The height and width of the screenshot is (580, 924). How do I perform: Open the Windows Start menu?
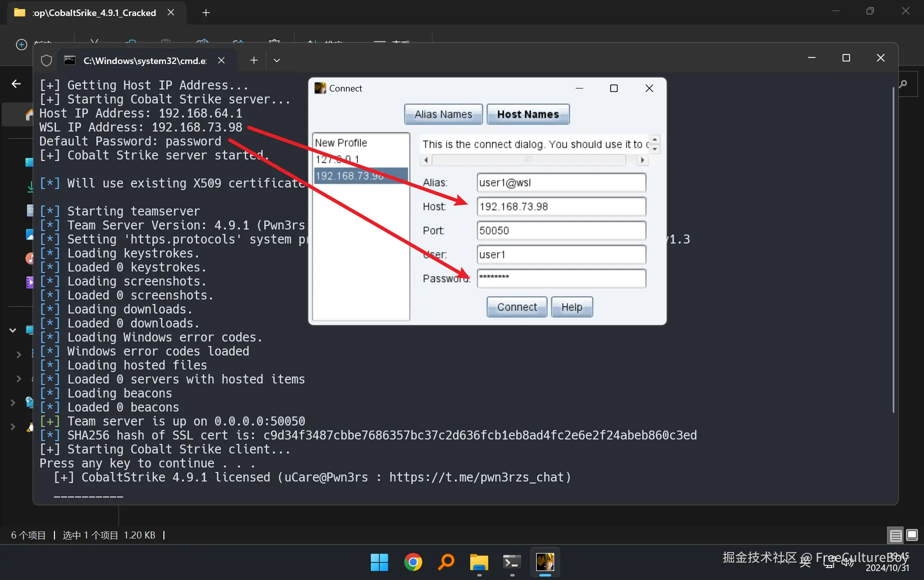coord(379,562)
